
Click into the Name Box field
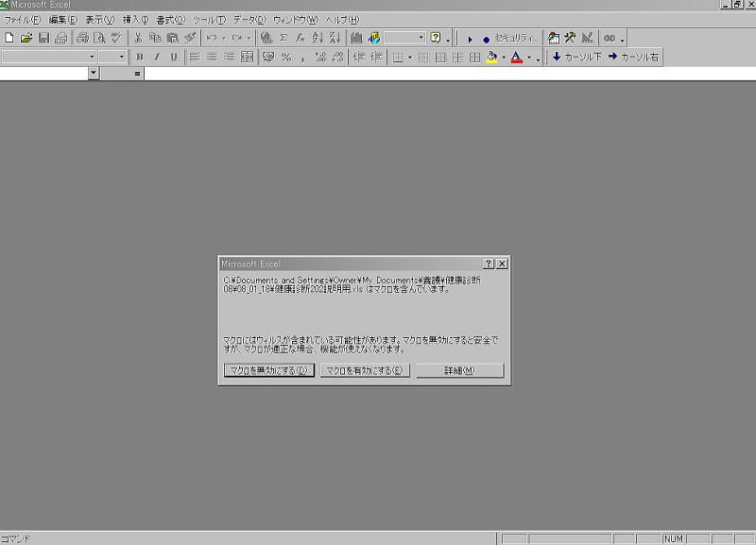pyautogui.click(x=44, y=74)
